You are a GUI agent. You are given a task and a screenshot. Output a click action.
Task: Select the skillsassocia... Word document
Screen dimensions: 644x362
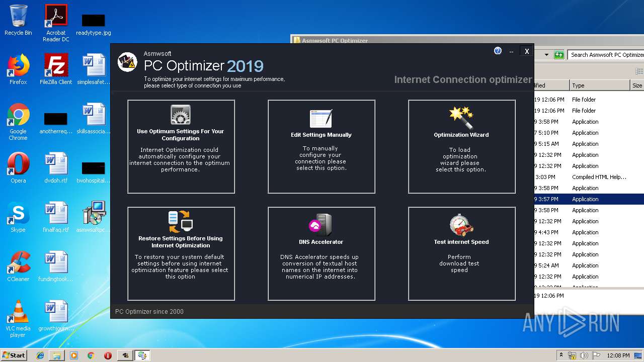coord(94,119)
